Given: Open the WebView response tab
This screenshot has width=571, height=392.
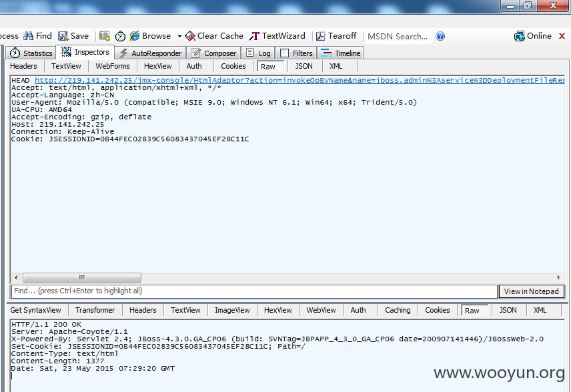Looking at the screenshot, I should pyautogui.click(x=322, y=310).
